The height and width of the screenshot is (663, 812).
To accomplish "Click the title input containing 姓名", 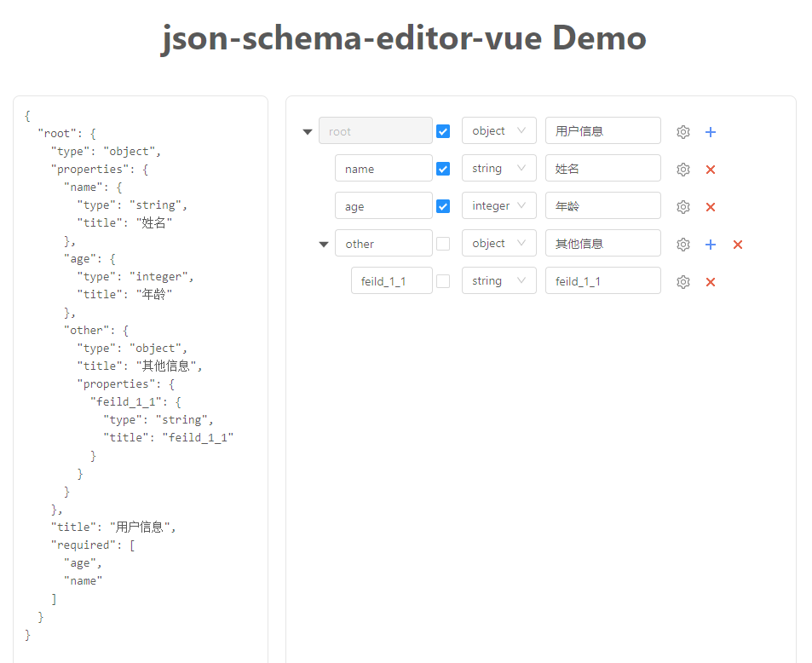I will (x=602, y=169).
